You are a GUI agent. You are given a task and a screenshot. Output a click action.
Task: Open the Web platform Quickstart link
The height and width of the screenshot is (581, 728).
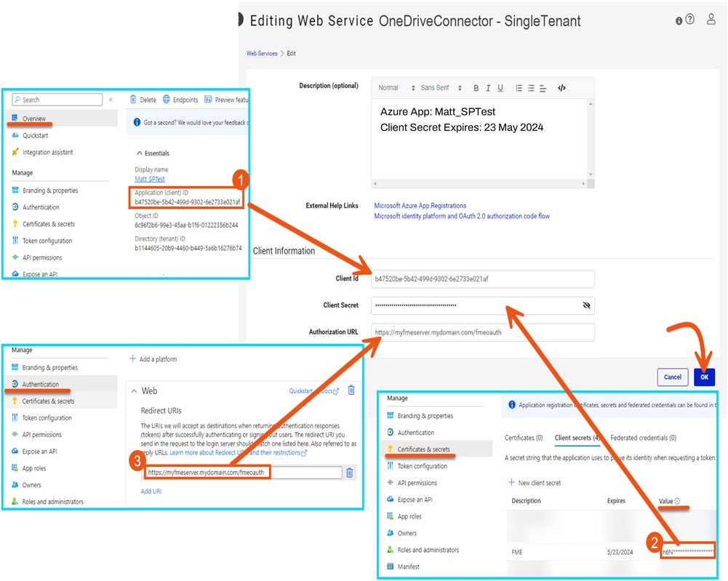(300, 390)
